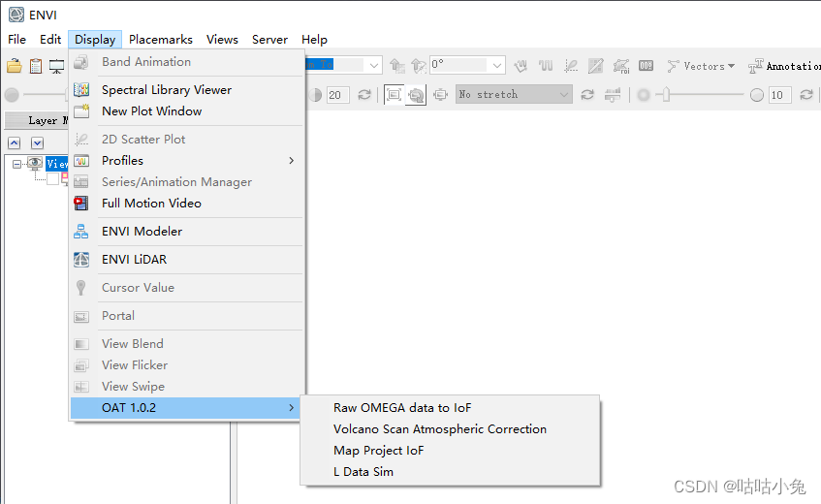Choose Volcano Scan Atmospheric Correction

click(451, 429)
